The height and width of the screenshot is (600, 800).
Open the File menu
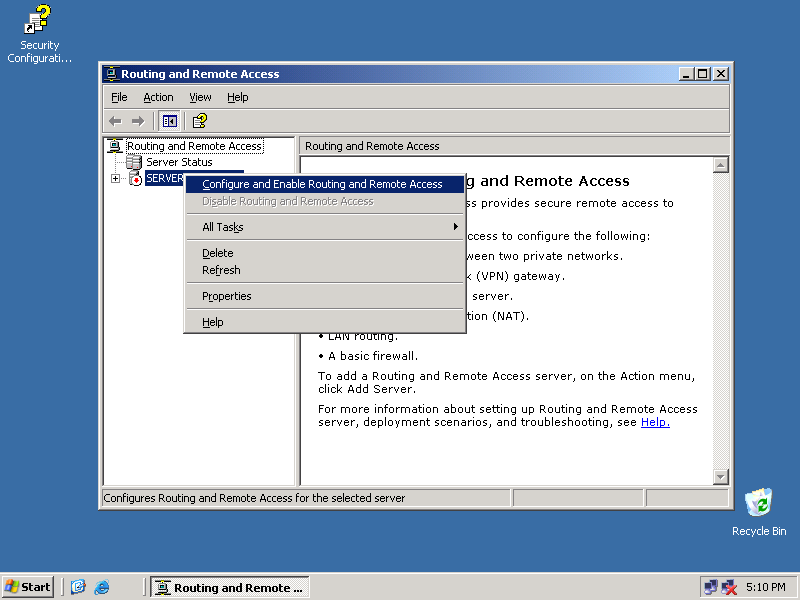pos(119,97)
